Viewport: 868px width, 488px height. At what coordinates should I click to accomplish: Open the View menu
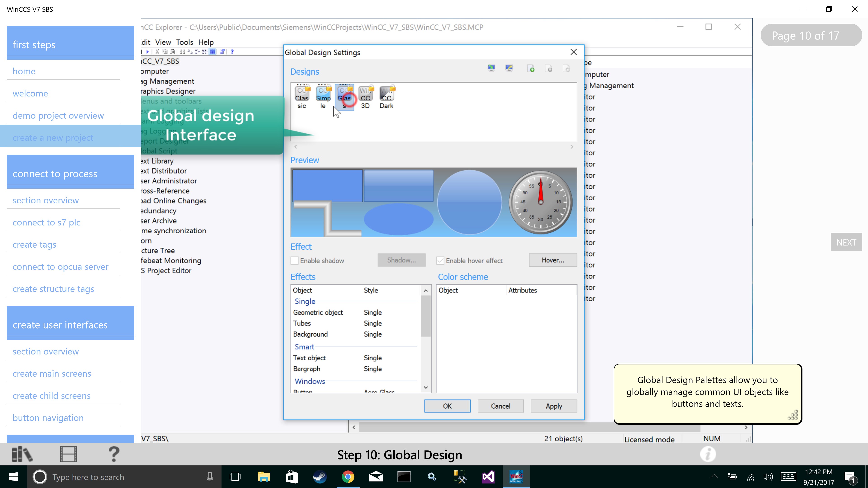point(163,42)
